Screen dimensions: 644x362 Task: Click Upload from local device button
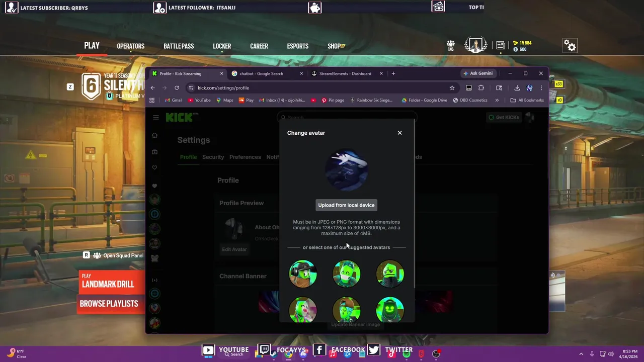(346, 205)
